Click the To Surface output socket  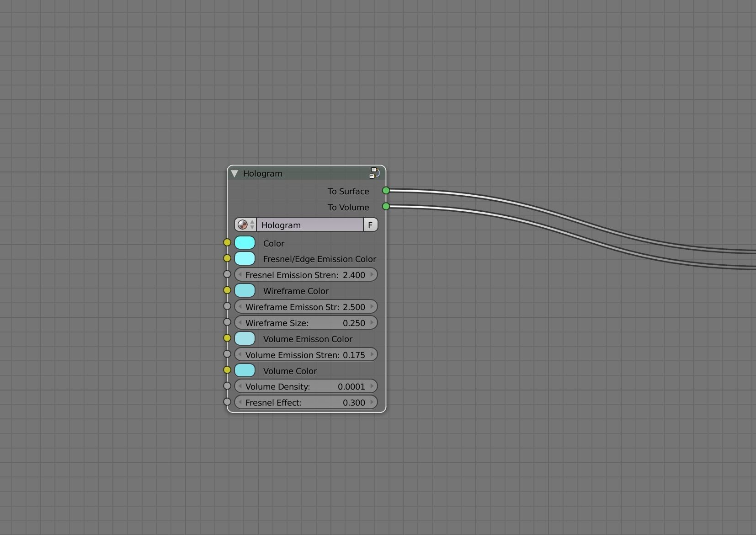(386, 191)
